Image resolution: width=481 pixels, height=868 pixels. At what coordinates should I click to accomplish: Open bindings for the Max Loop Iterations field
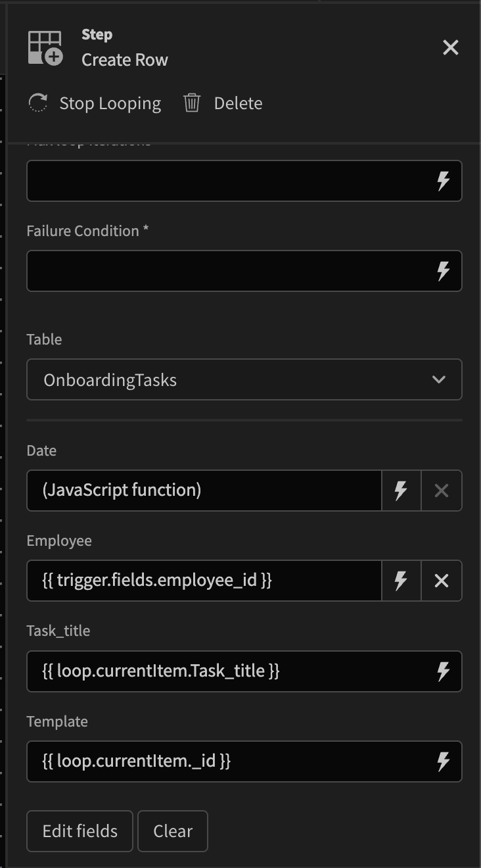coord(444,181)
